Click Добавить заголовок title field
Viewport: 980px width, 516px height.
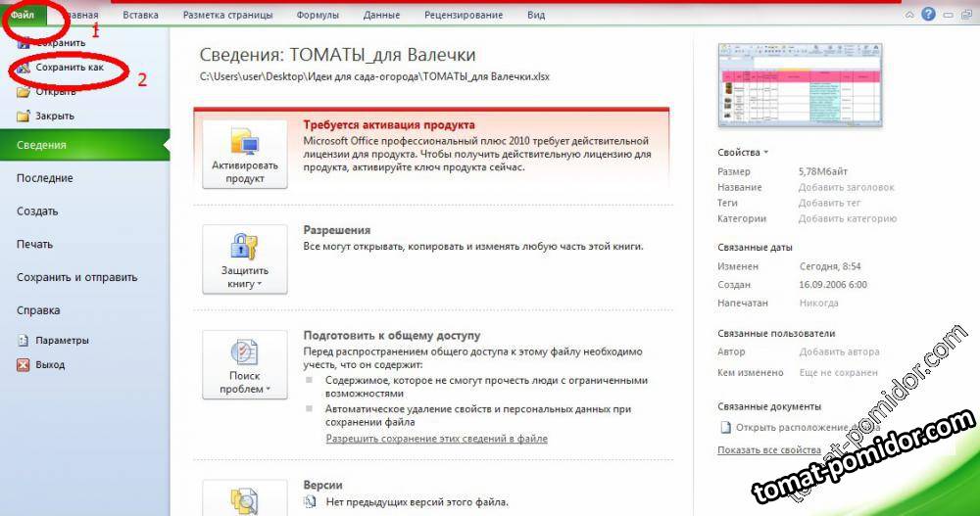(846, 187)
